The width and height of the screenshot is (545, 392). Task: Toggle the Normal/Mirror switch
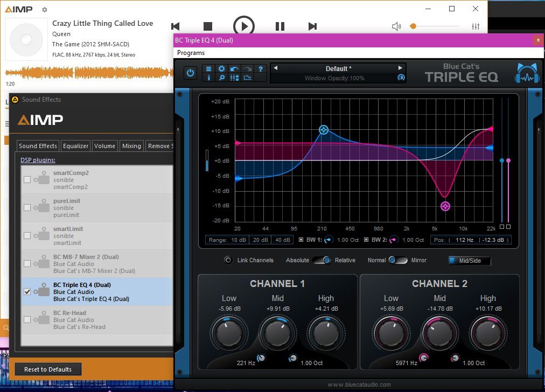pyautogui.click(x=398, y=260)
